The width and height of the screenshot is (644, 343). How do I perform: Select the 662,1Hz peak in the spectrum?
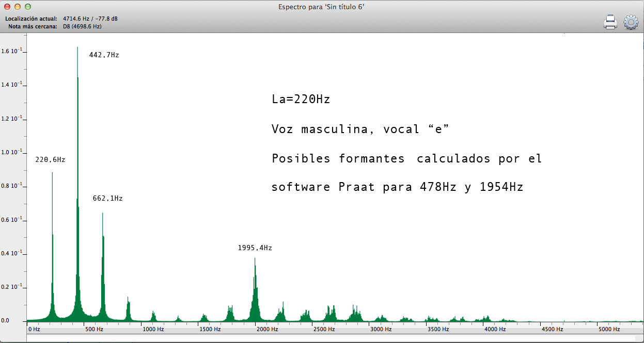click(103, 258)
